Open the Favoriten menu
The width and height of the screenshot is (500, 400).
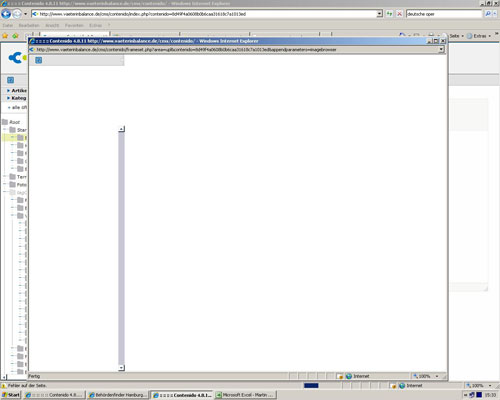[74, 25]
